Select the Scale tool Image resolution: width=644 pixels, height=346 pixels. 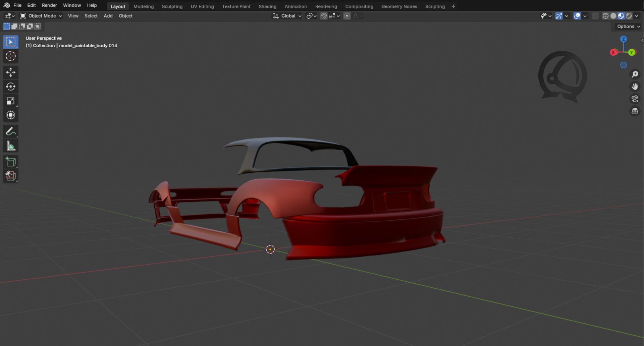(x=11, y=101)
